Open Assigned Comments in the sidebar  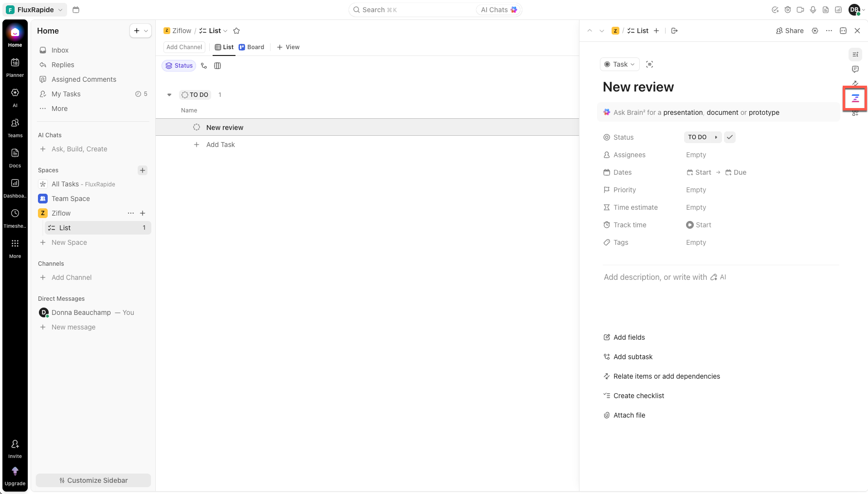click(93, 79)
